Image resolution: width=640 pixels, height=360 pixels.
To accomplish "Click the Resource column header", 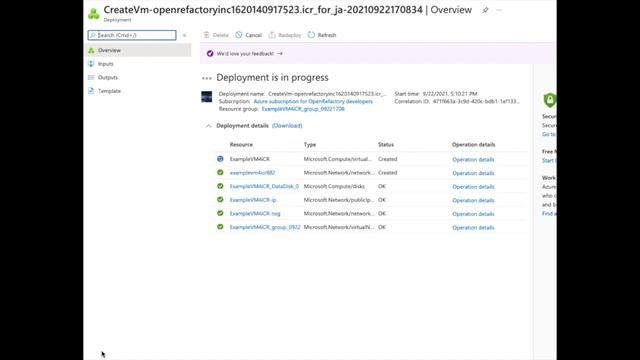I will (241, 144).
